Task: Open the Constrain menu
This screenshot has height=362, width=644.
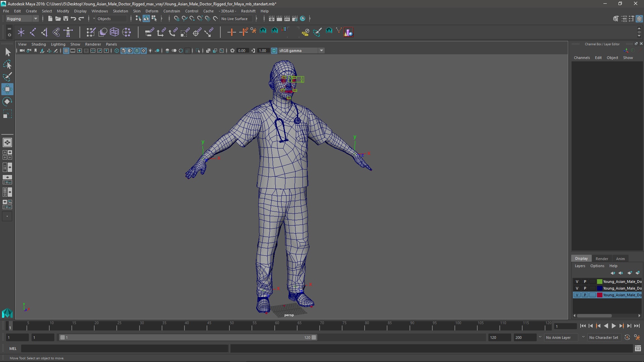Action: [x=172, y=11]
